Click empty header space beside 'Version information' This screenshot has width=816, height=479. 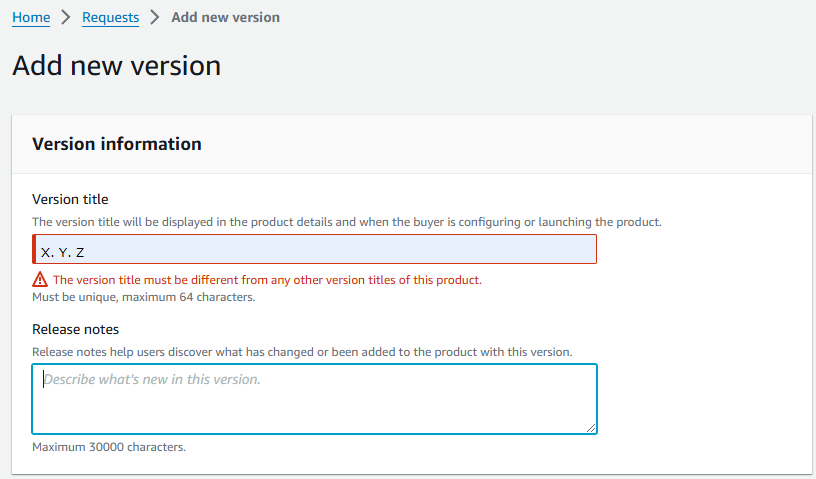(500, 144)
